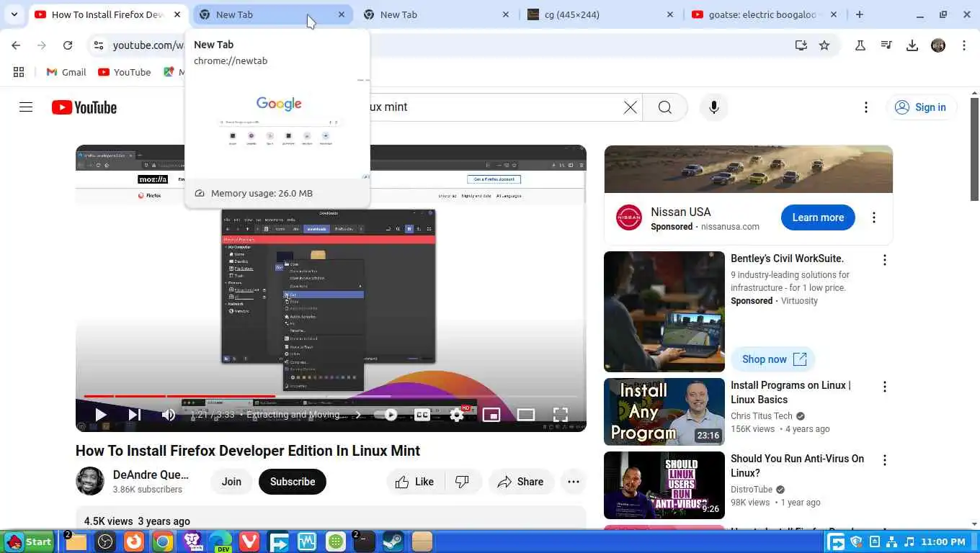The height and width of the screenshot is (553, 980).
Task: Open 'Should You Run Anti-Virus On Linux?' title
Action: (797, 465)
